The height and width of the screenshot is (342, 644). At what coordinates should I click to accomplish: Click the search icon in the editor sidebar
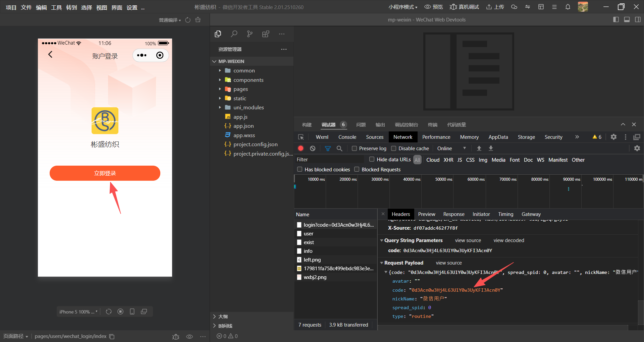[234, 34]
